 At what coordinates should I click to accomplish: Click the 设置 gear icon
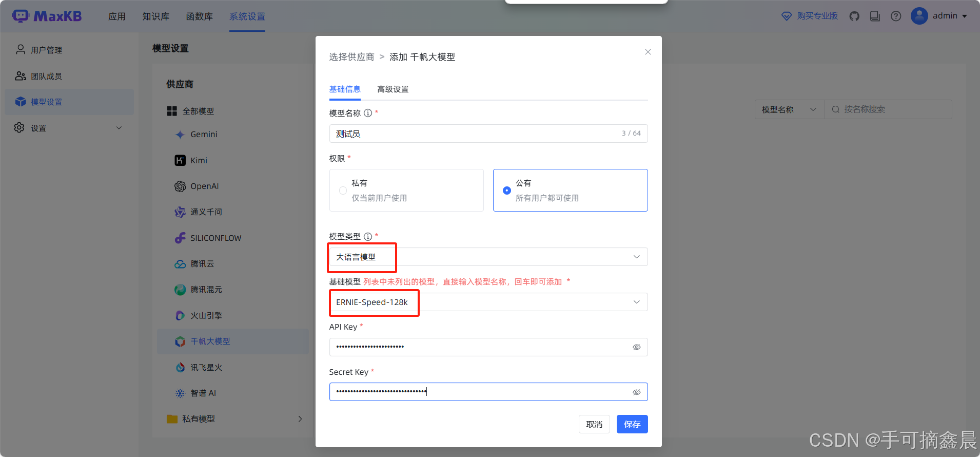19,128
